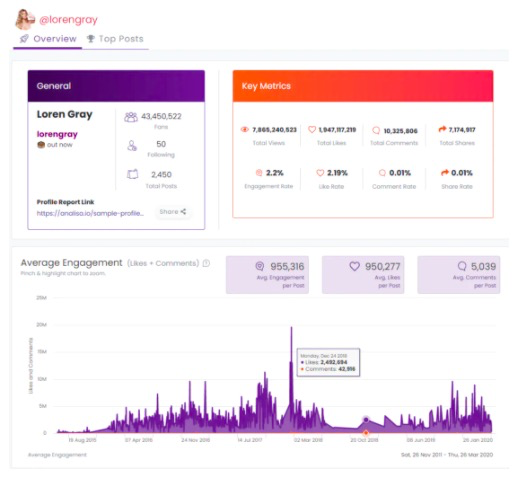
Task: Click the Following person icon
Action: [132, 146]
